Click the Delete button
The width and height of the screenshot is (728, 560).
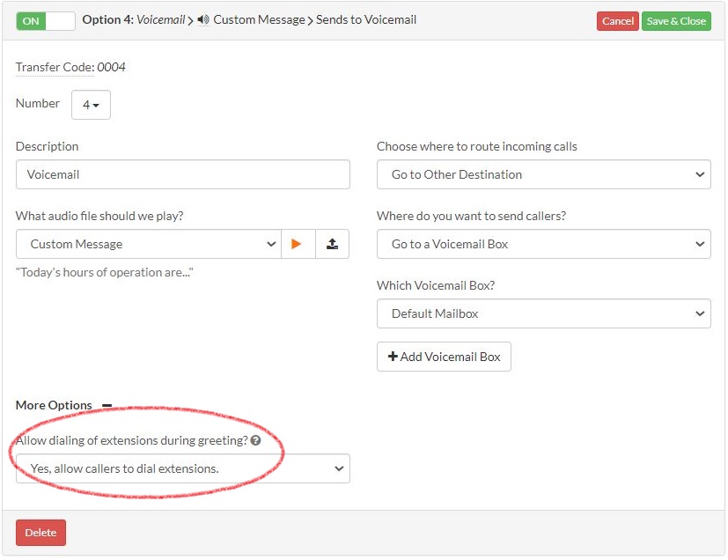point(40,533)
